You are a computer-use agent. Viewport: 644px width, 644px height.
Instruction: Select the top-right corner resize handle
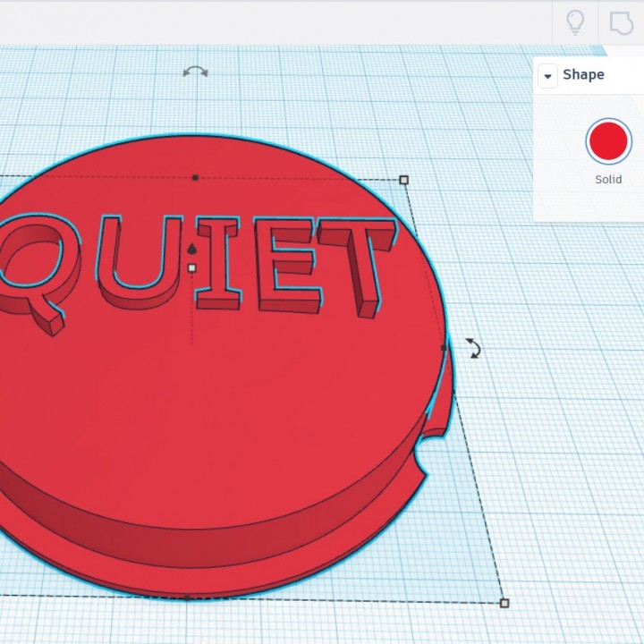[x=403, y=180]
